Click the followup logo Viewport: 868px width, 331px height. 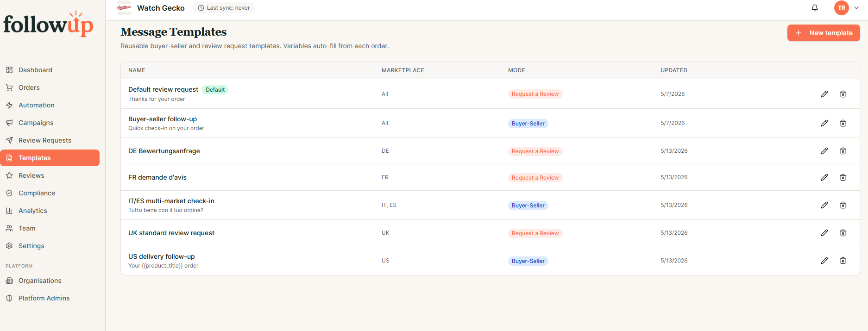click(48, 24)
